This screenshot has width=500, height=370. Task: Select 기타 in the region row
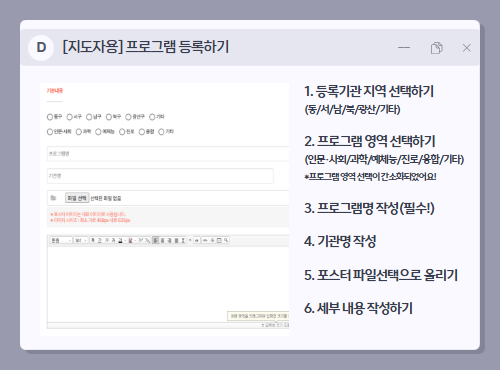(x=152, y=117)
